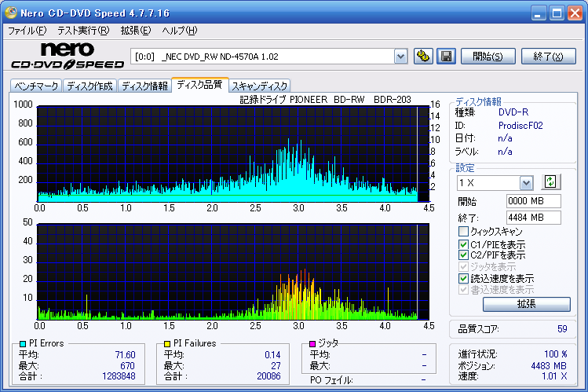
Task: Click the refresh speed list icon
Action: (x=550, y=182)
